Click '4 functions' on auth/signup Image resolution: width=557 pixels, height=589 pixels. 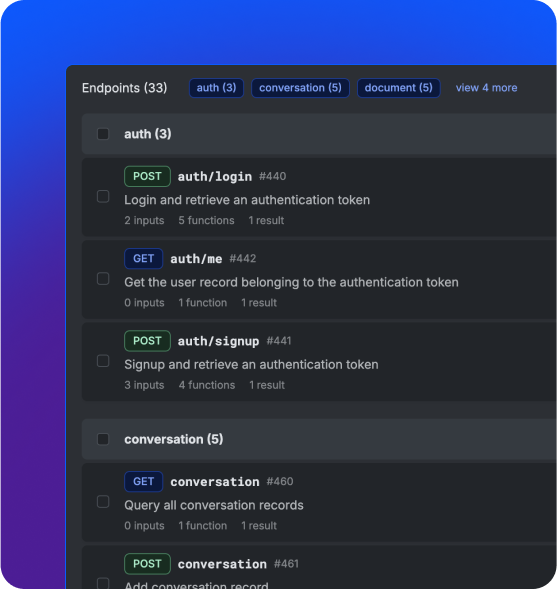pos(207,385)
